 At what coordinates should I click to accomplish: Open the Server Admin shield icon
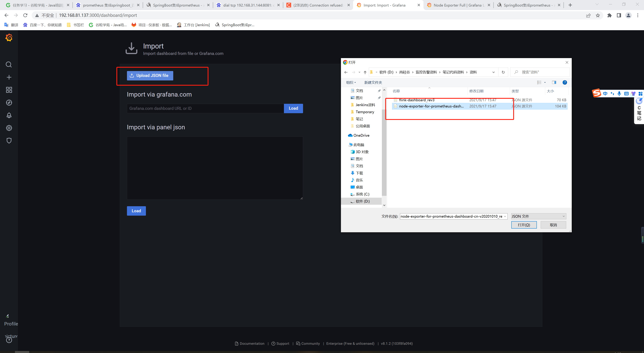[x=9, y=140]
